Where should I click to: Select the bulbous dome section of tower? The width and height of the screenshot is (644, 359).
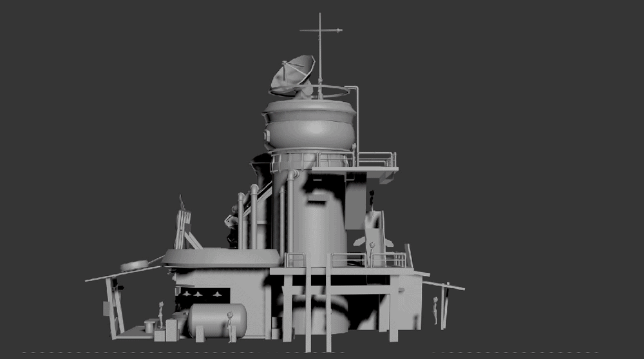[x=309, y=126]
